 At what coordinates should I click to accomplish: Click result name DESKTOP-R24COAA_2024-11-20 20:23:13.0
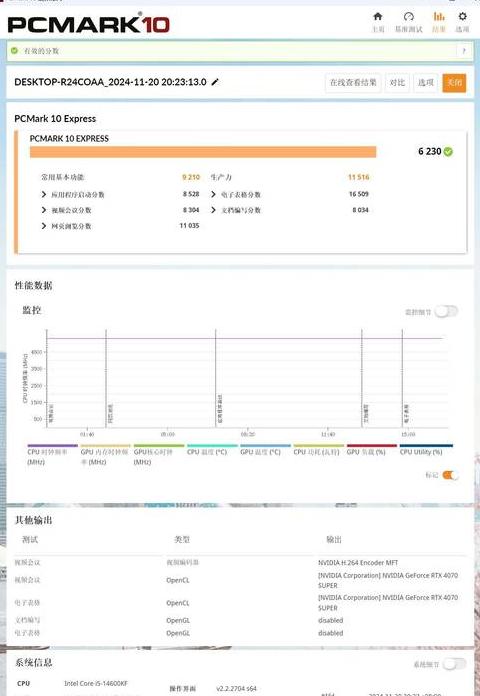pyautogui.click(x=110, y=82)
